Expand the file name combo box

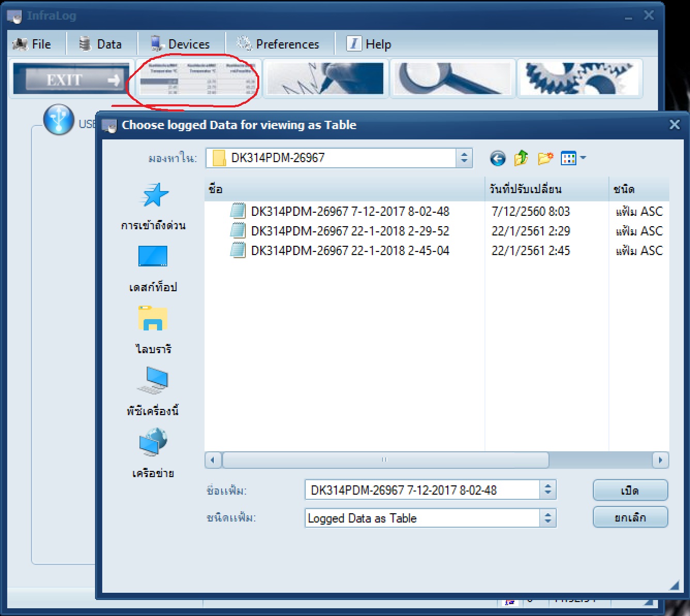pyautogui.click(x=547, y=490)
